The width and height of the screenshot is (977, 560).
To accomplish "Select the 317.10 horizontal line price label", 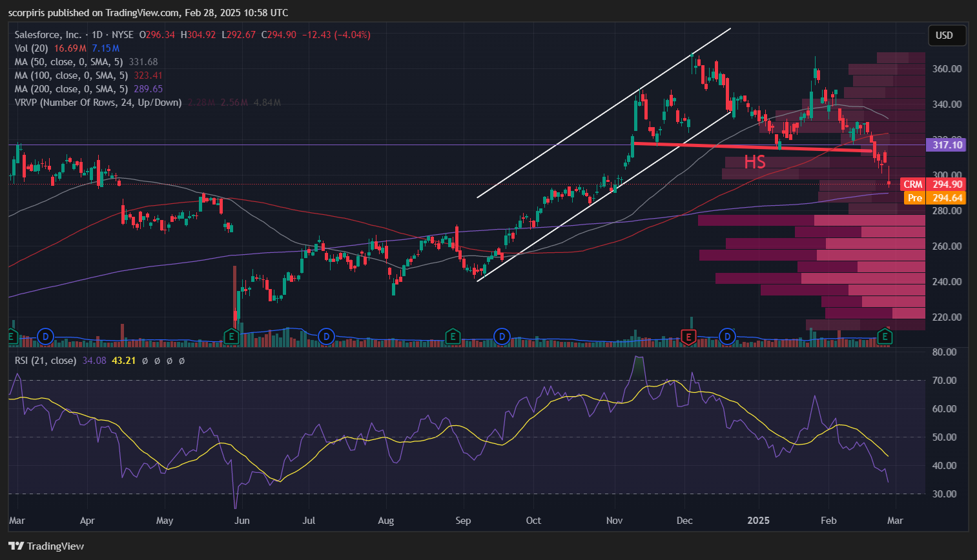I will pos(947,145).
